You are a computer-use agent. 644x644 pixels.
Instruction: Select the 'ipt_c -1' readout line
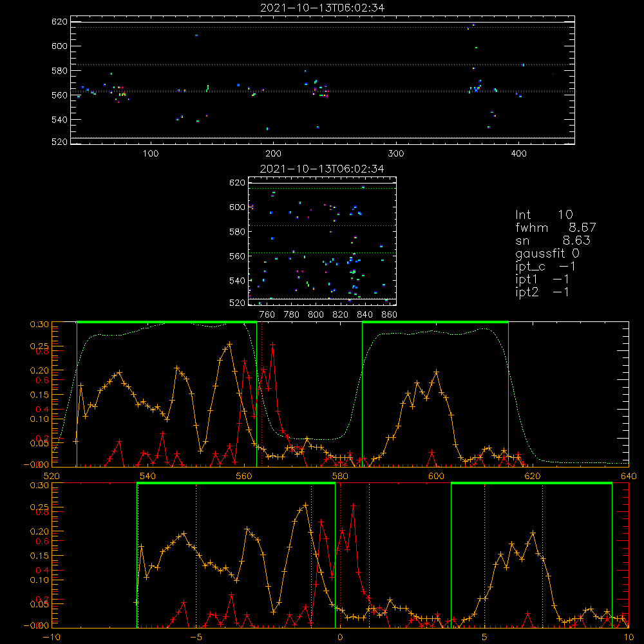click(x=545, y=267)
